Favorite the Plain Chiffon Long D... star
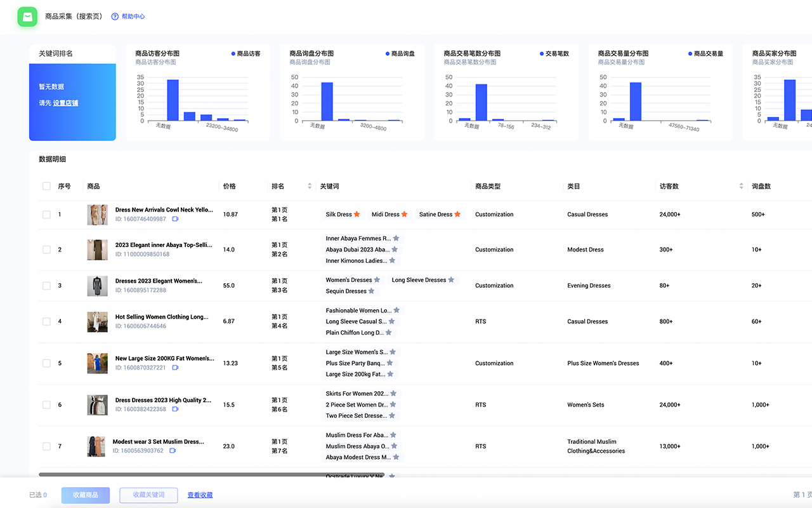812x508 pixels. point(389,333)
